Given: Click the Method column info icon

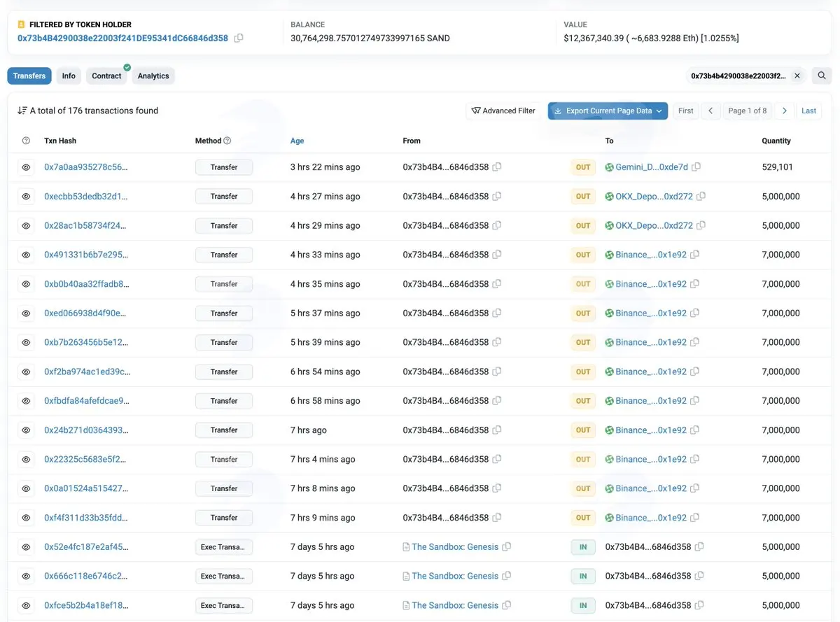Looking at the screenshot, I should [227, 141].
